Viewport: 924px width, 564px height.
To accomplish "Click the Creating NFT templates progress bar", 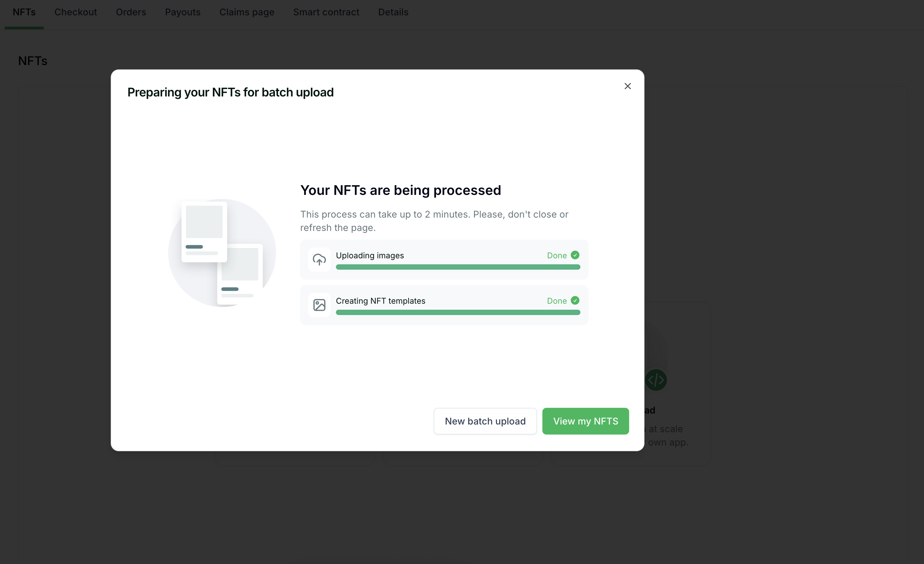I will 458,312.
